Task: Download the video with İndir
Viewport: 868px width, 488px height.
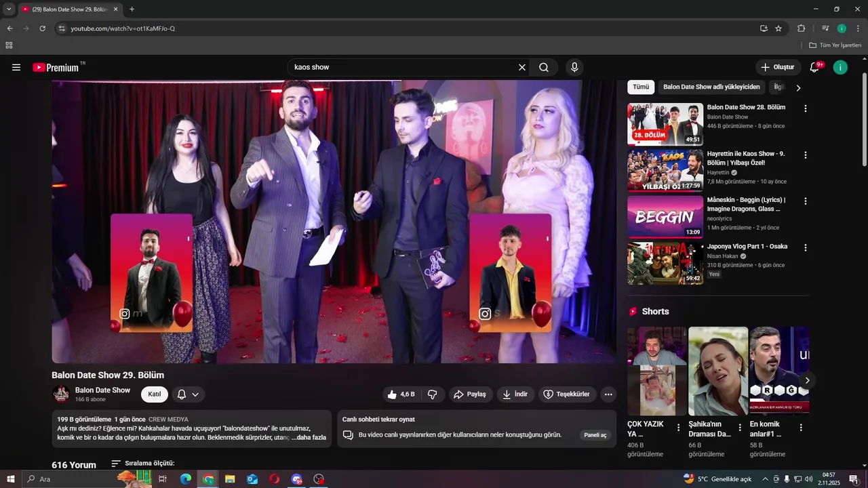Action: 515,394
